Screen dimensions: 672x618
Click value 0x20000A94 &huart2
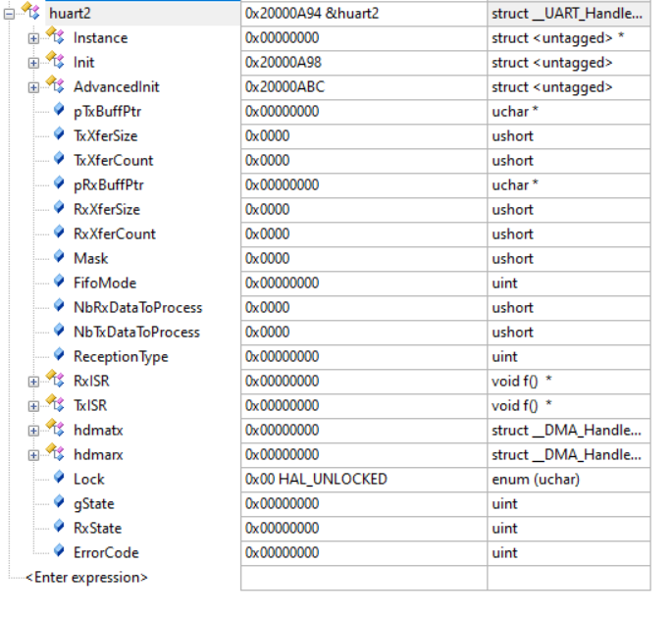click(312, 14)
